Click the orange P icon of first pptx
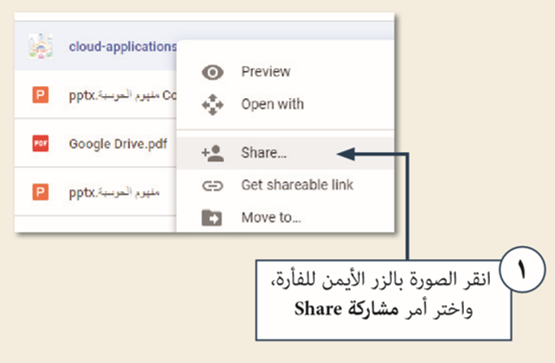 point(40,95)
